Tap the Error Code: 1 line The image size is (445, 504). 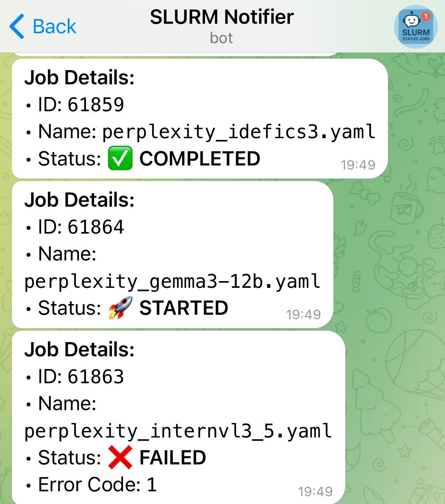(97, 485)
